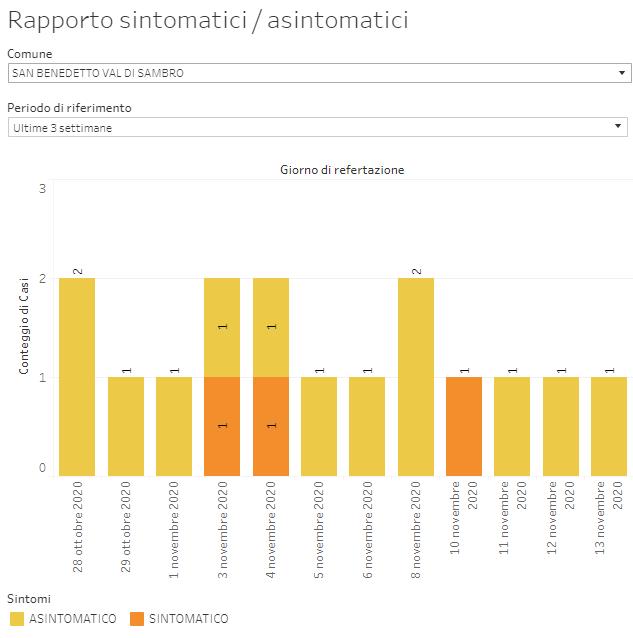Screen dimensions: 633x638
Task: Click the orange SINTOMATICO legend swatch
Action: (136, 619)
